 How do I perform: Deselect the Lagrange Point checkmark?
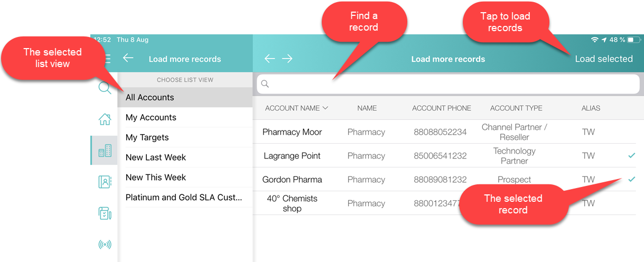click(631, 156)
